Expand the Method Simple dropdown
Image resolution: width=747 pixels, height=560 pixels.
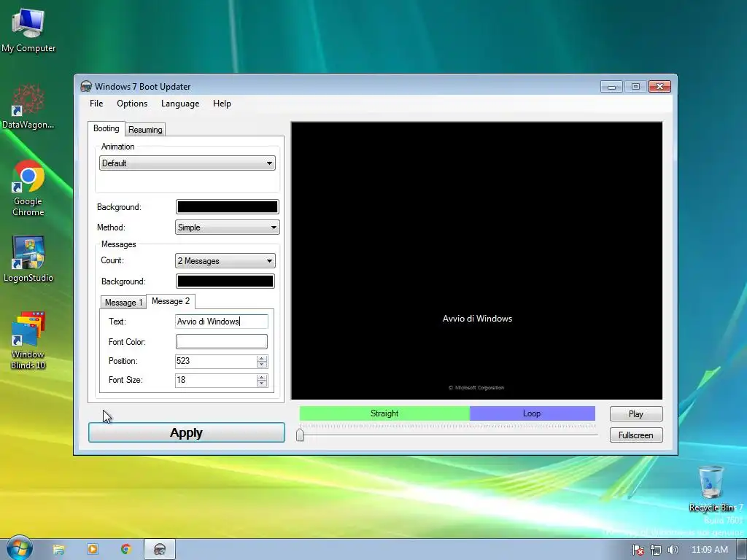pos(228,227)
